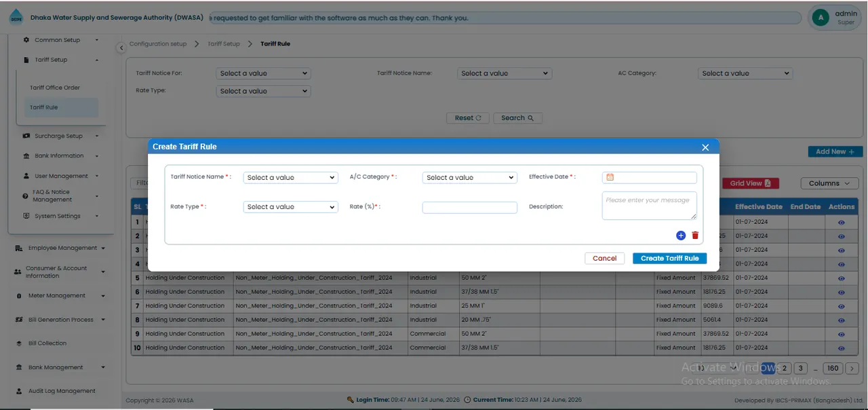This screenshot has width=868, height=410.
Task: Click the DWASA logo icon
Action: pos(16,18)
